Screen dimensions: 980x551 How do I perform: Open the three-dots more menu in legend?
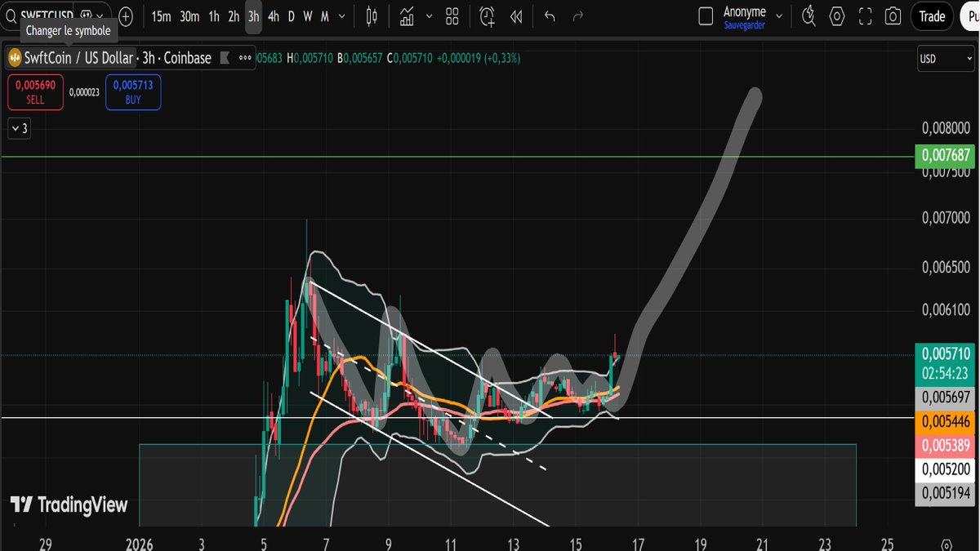(x=245, y=58)
